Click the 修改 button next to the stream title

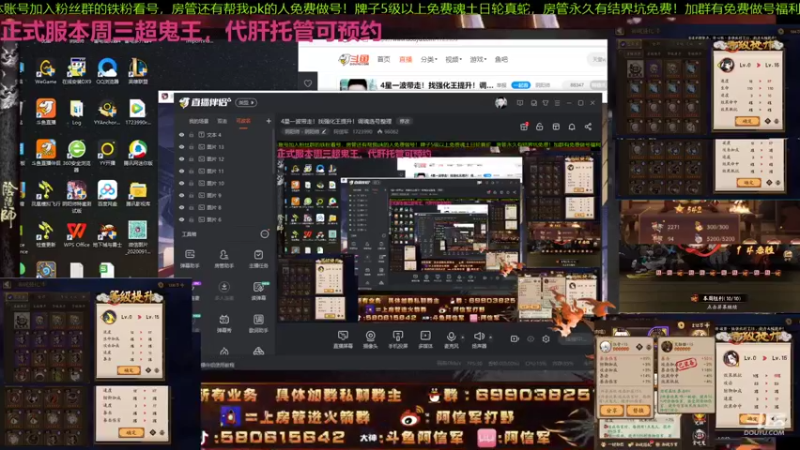[405, 121]
